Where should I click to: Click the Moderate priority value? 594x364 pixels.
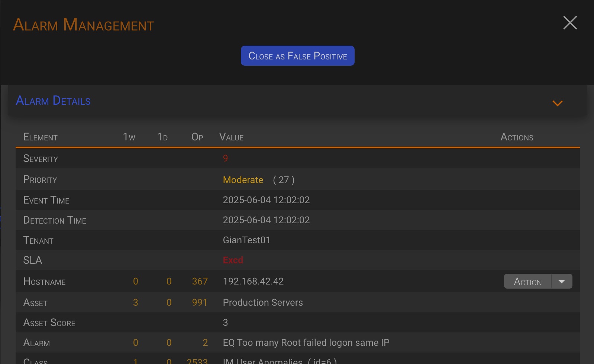point(243,180)
